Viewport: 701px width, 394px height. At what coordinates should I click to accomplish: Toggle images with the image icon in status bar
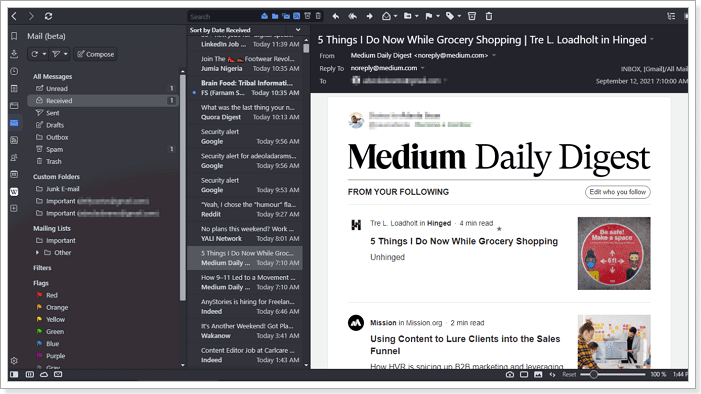coord(538,374)
